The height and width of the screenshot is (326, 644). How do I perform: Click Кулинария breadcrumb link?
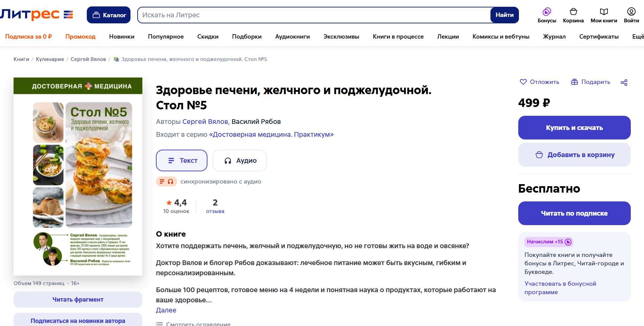click(50, 59)
